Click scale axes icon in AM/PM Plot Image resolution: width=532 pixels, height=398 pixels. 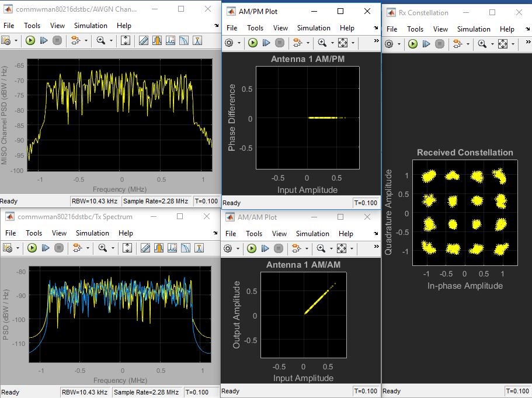click(x=343, y=43)
